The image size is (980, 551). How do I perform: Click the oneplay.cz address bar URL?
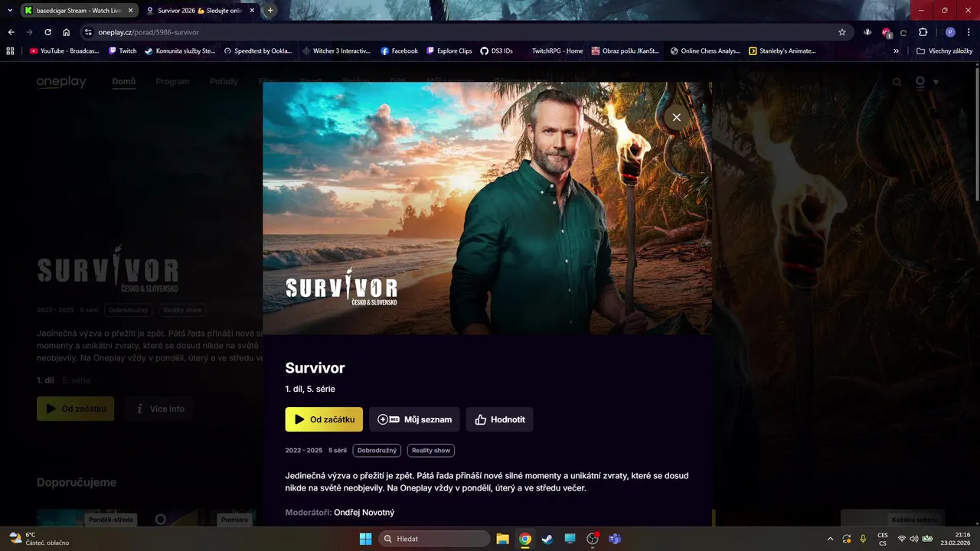coord(149,32)
